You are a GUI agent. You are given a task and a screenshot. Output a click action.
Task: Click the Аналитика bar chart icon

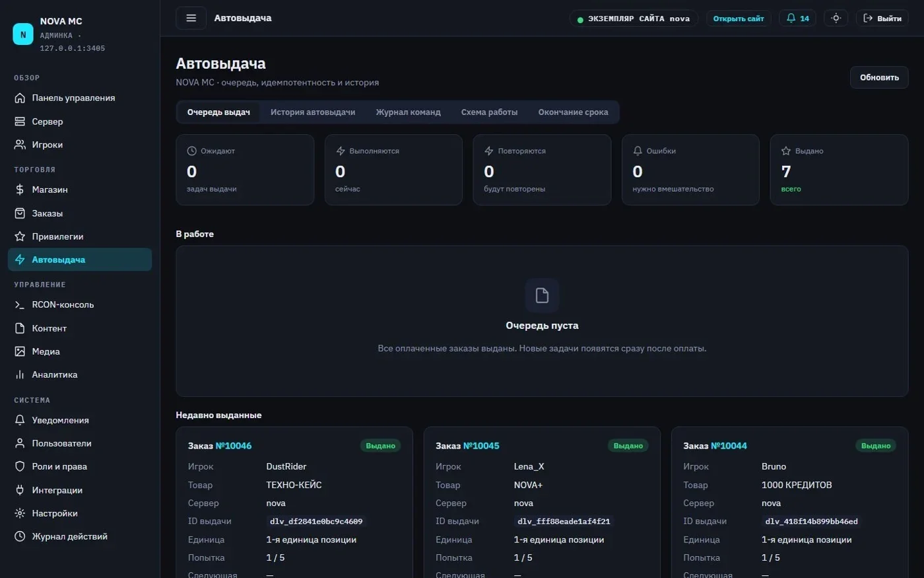[x=20, y=375]
